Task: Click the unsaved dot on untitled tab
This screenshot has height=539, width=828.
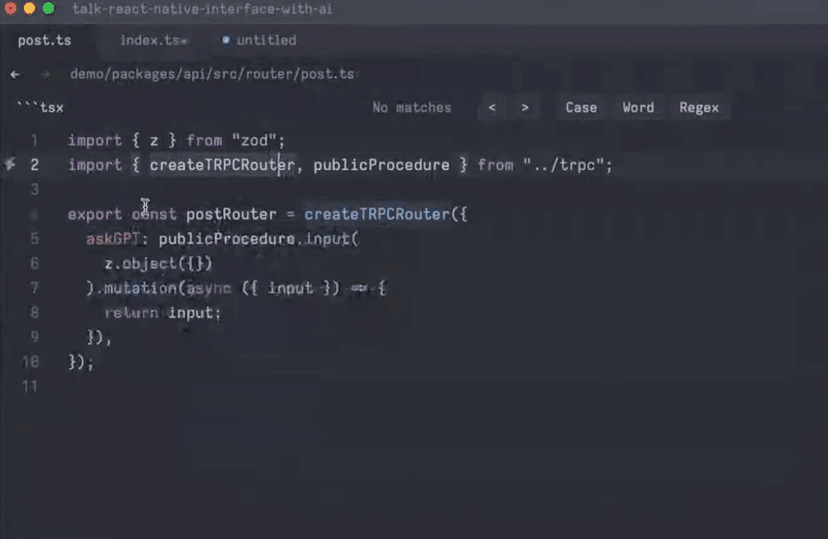Action: [x=225, y=40]
